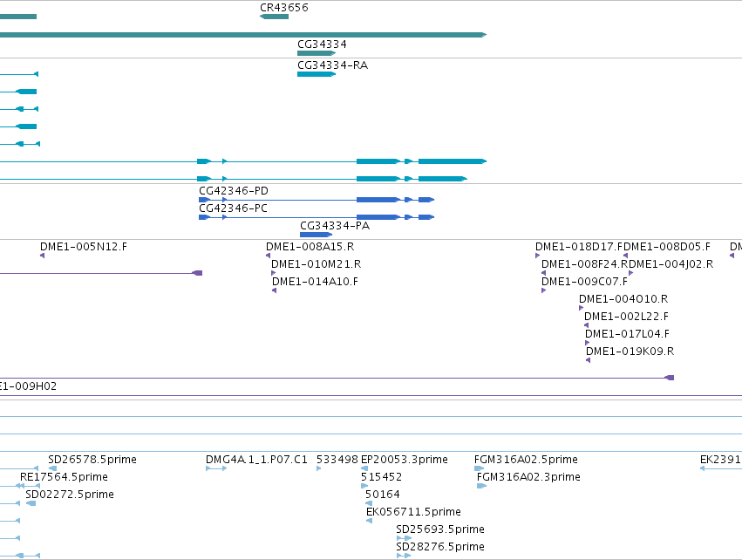Select DME1-018D17.F end marker
Screen dimensions: 742x560
coord(538,256)
